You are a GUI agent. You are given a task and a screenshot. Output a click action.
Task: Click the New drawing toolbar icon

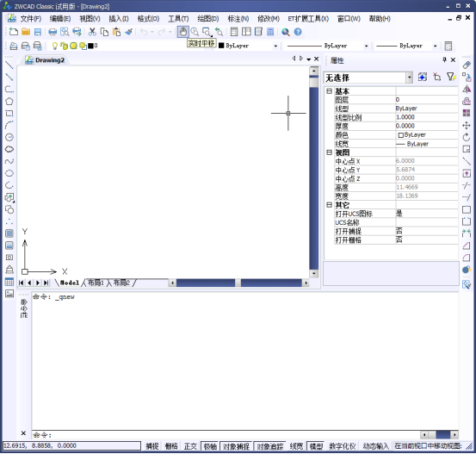(x=14, y=32)
